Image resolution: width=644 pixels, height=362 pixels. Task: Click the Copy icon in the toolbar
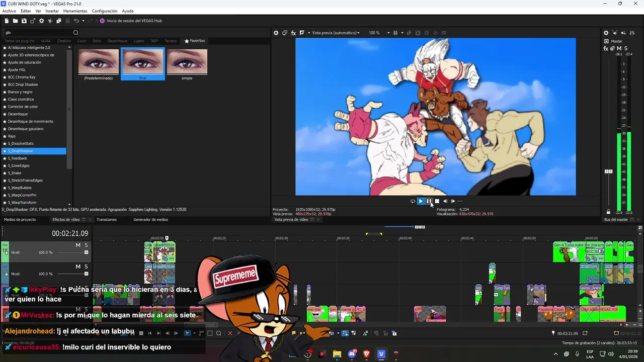(58, 21)
